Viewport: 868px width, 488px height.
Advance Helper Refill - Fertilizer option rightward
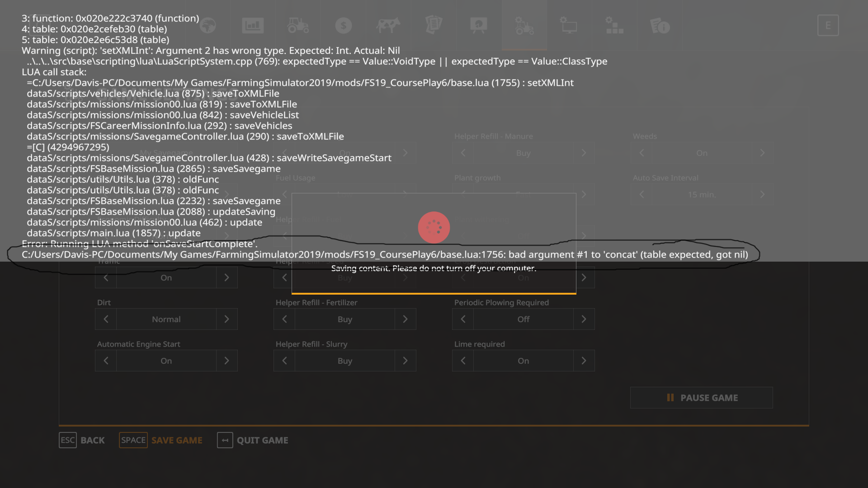(405, 319)
